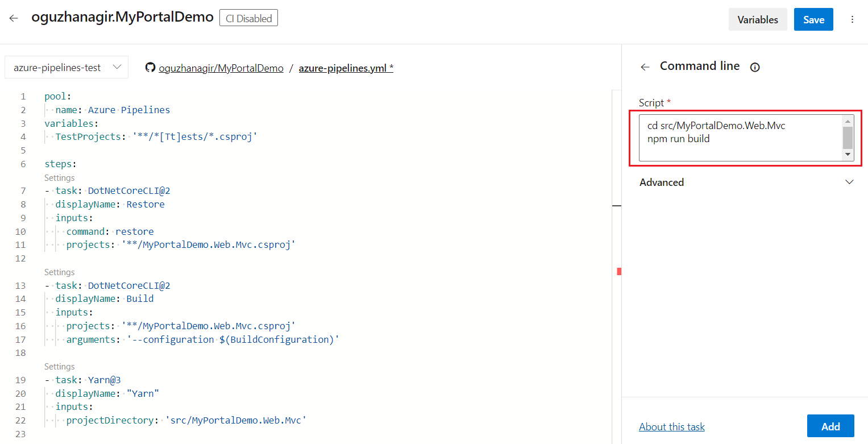Expand the Advanced section
This screenshot has width=868, height=444.
click(x=746, y=182)
